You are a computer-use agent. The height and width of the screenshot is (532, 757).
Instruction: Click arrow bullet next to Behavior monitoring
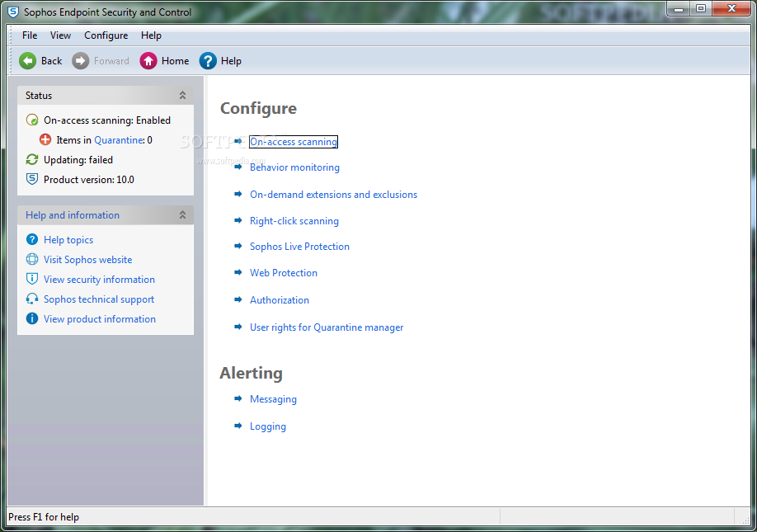[x=238, y=167]
